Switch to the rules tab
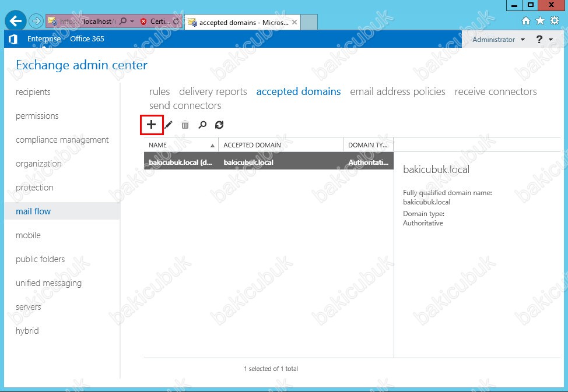Image resolution: width=568 pixels, height=392 pixels. [159, 91]
